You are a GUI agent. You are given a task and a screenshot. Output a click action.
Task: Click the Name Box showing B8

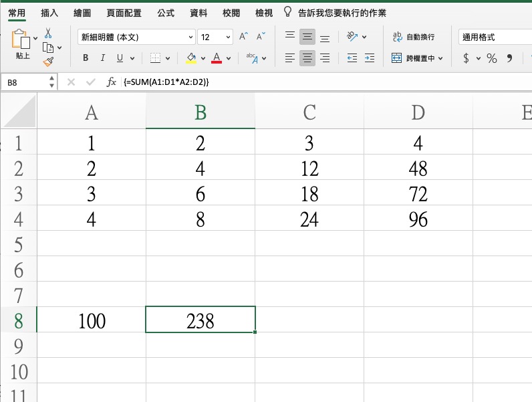point(27,82)
